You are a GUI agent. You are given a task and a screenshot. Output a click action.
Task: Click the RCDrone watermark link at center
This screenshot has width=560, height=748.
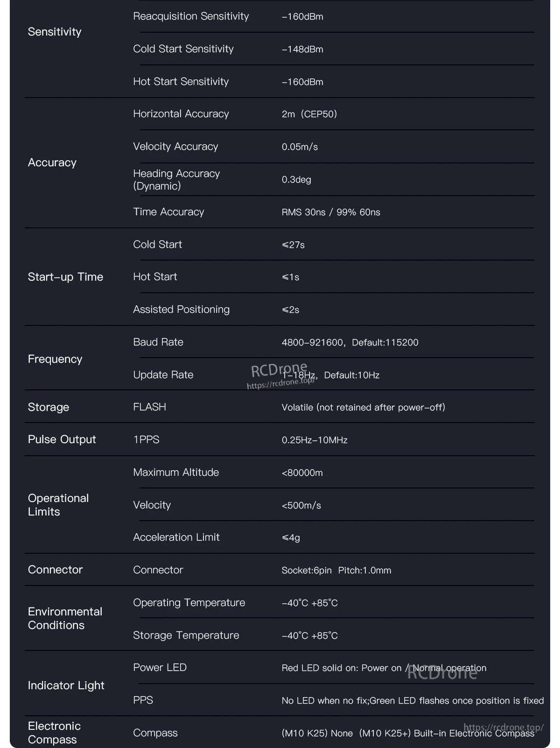tap(280, 376)
